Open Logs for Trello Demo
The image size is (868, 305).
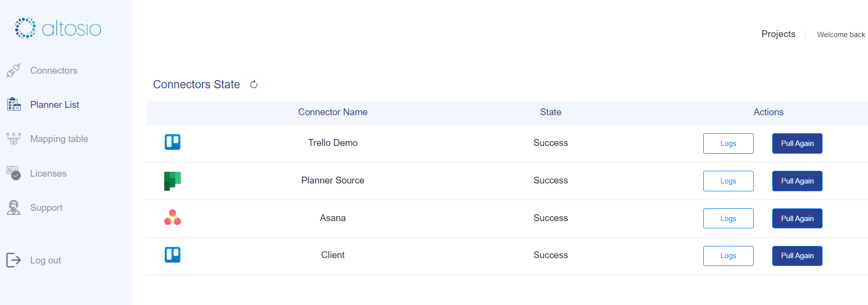[728, 143]
